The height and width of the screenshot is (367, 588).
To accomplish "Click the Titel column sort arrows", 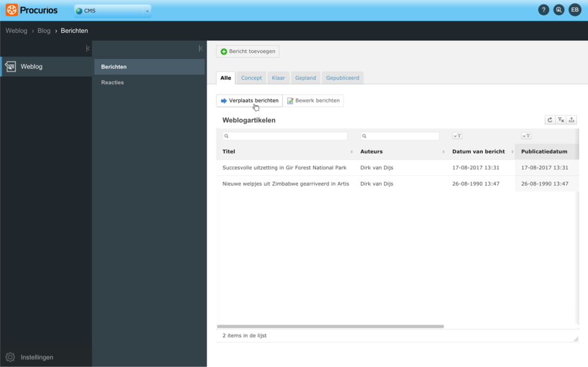I will [351, 152].
